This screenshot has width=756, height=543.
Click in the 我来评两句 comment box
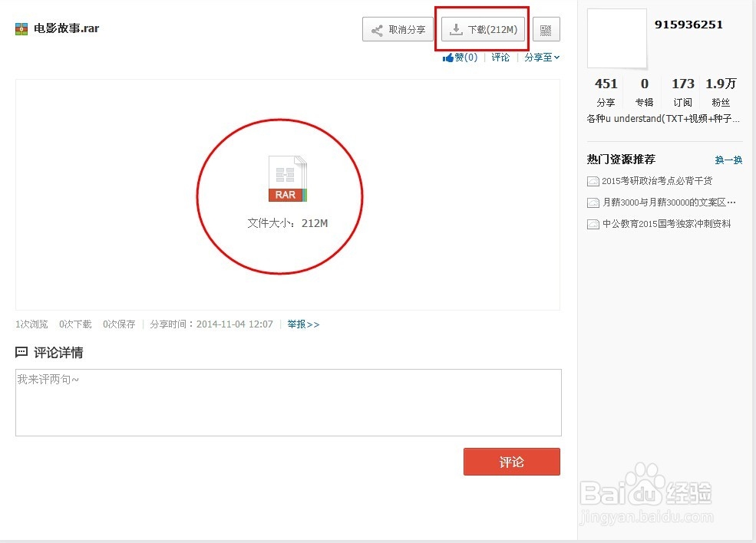[289, 403]
